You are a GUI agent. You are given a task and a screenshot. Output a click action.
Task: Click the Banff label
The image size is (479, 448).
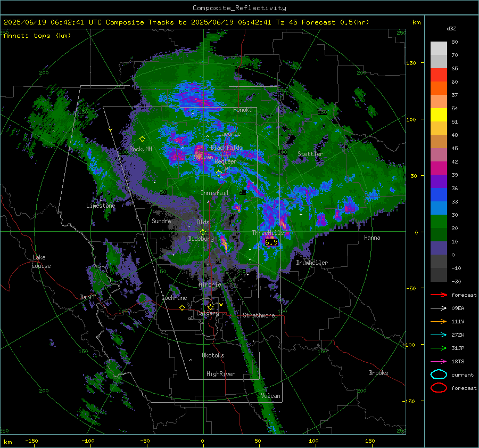point(88,297)
